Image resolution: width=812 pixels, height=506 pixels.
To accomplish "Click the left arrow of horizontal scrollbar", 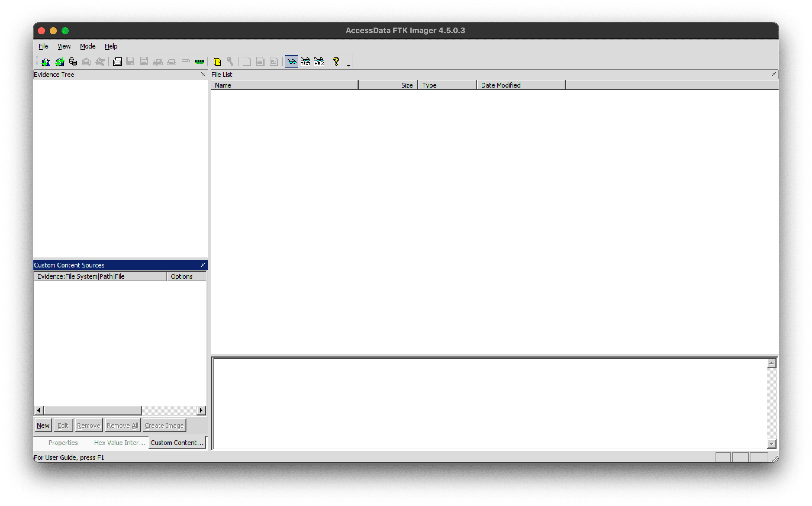I will tap(39, 411).
